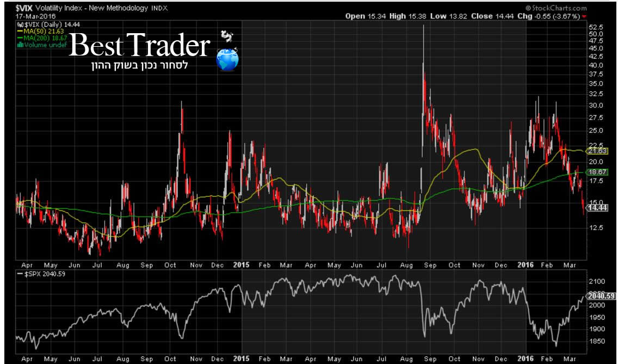Click the green MA(200) legend line marker
This screenshot has height=364, width=618.
18,39
